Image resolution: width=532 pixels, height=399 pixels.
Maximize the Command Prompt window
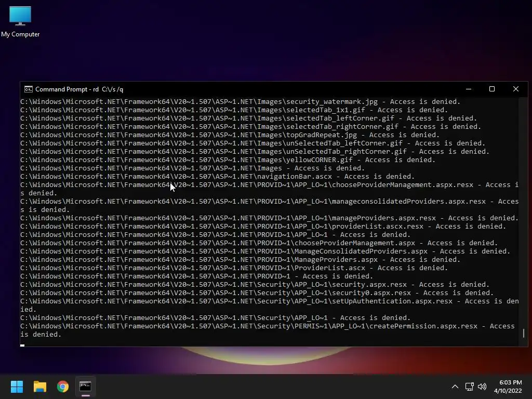pos(492,89)
